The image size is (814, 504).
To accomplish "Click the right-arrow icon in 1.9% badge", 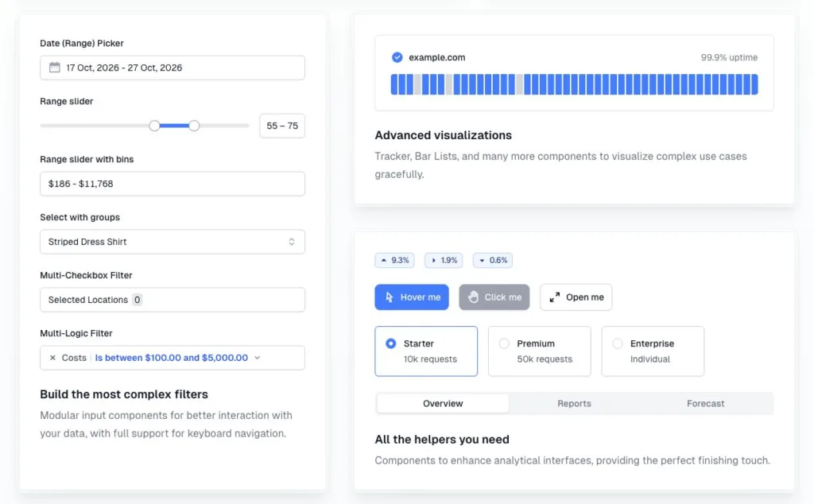I will click(433, 260).
